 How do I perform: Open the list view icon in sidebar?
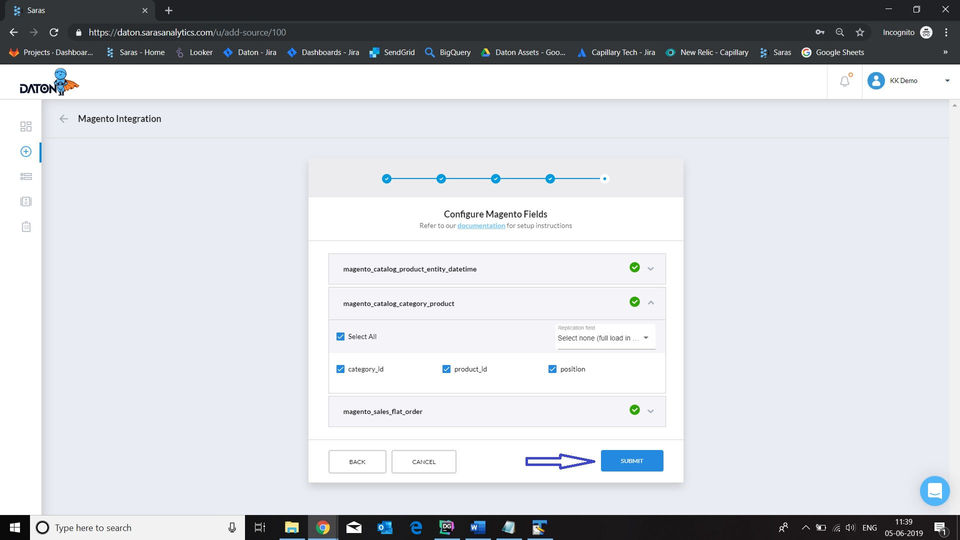26,176
